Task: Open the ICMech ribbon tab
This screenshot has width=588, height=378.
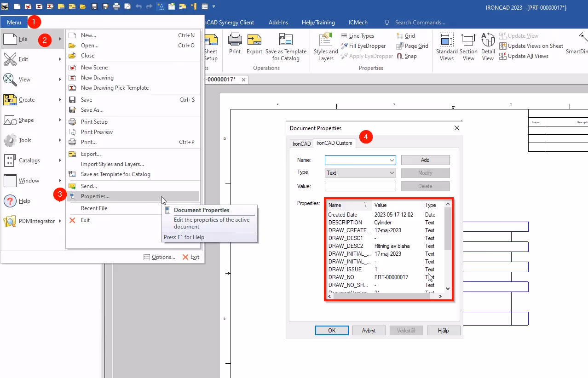Action: (x=358, y=22)
